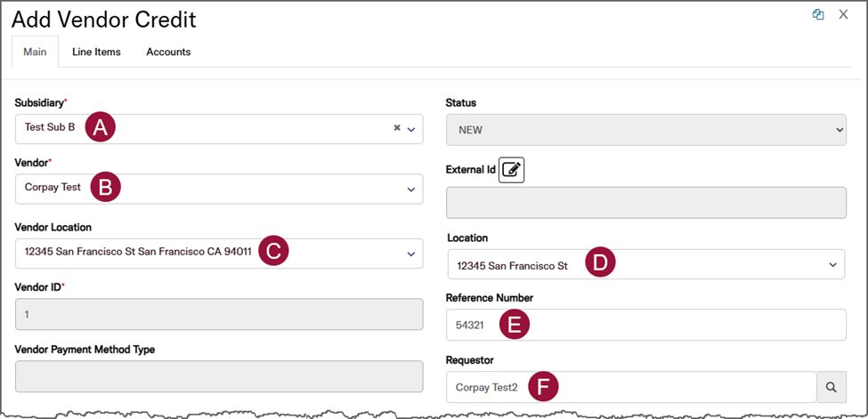This screenshot has height=419, width=868.
Task: Click the marker E badge
Action: pyautogui.click(x=514, y=325)
